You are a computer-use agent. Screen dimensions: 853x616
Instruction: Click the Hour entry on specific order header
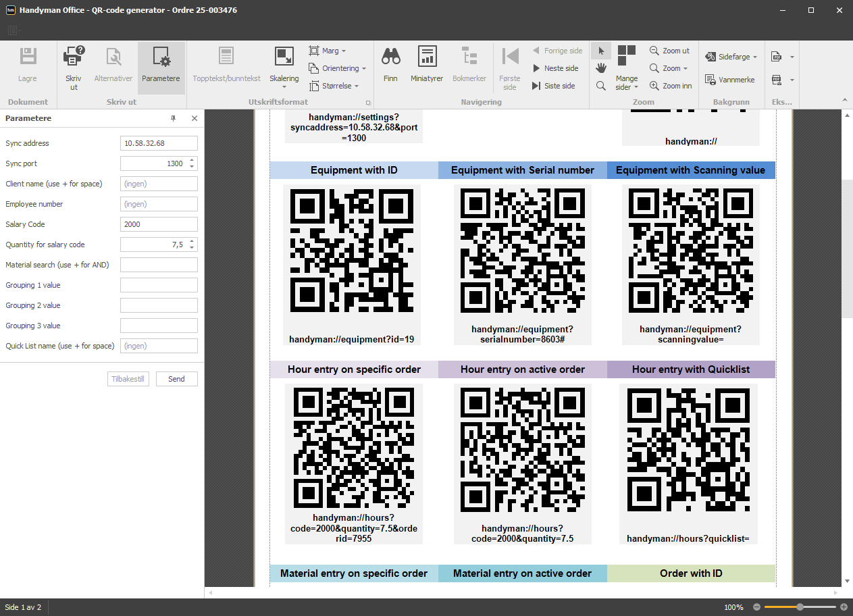pos(354,369)
